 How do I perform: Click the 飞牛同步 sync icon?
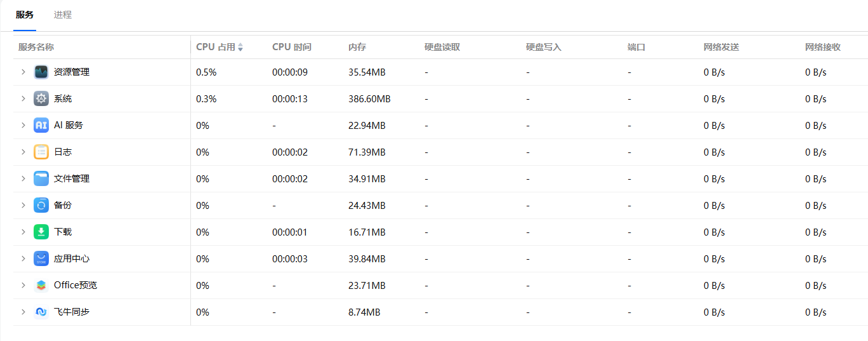(41, 312)
